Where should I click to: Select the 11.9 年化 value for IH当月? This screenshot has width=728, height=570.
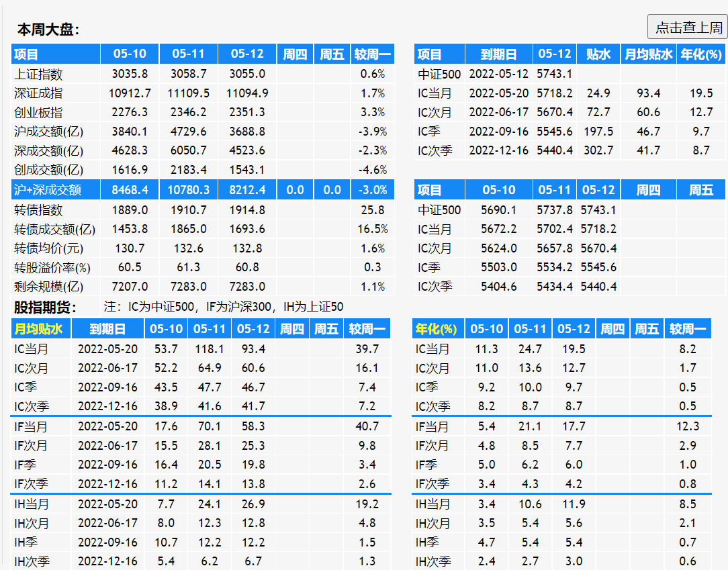pyautogui.click(x=574, y=504)
